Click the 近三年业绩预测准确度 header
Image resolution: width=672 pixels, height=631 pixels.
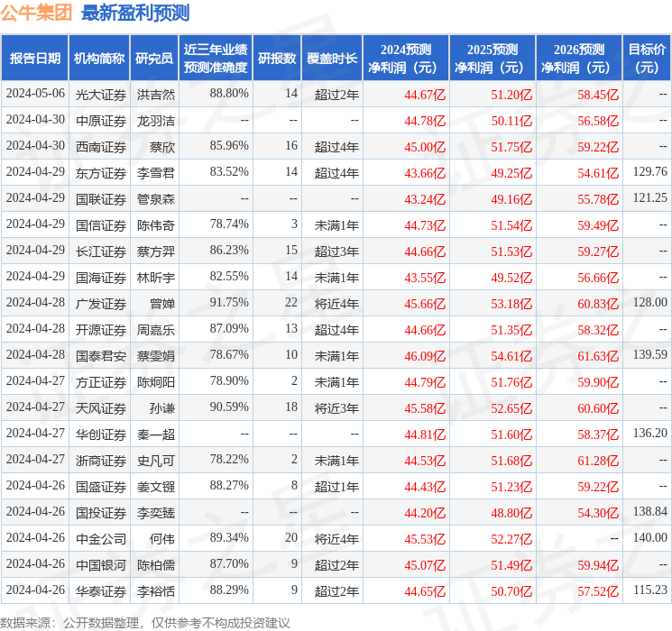click(x=216, y=59)
